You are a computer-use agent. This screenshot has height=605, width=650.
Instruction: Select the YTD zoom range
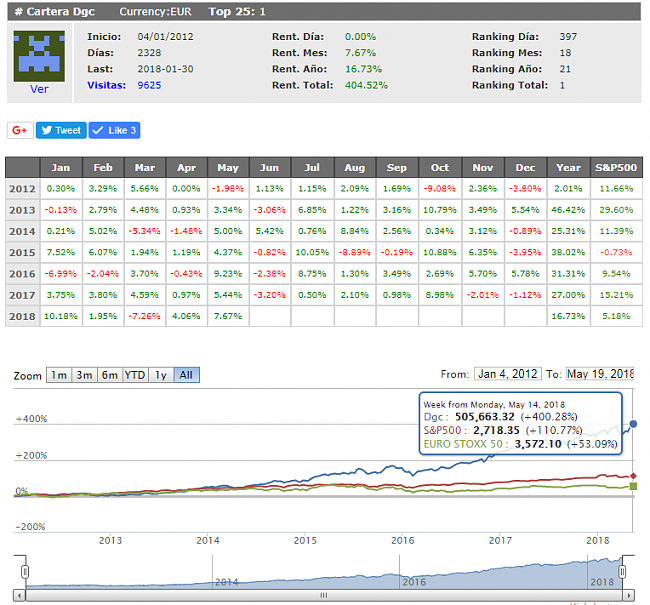tap(135, 375)
